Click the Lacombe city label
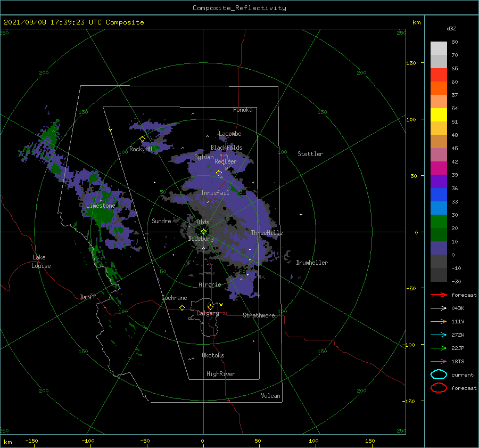Image resolution: width=479 pixels, height=448 pixels. point(230,134)
